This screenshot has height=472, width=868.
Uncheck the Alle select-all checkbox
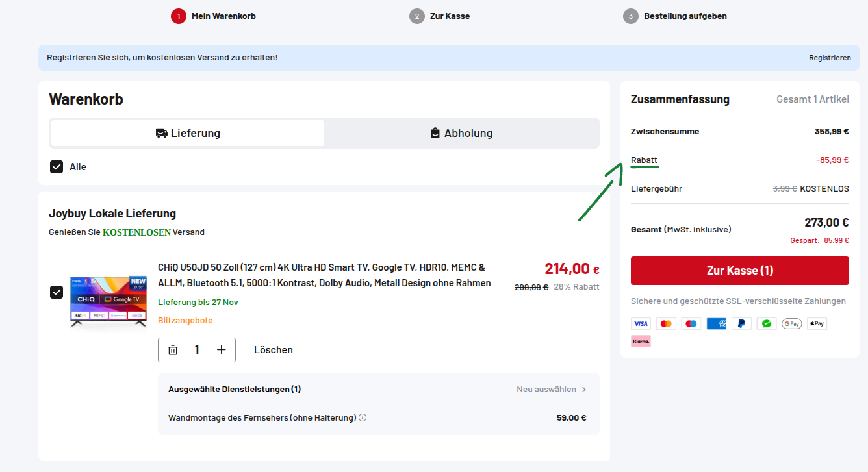(x=57, y=167)
